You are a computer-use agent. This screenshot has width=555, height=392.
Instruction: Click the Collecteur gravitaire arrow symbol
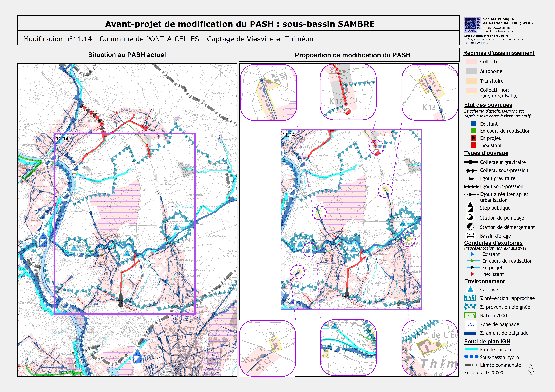[471, 162]
